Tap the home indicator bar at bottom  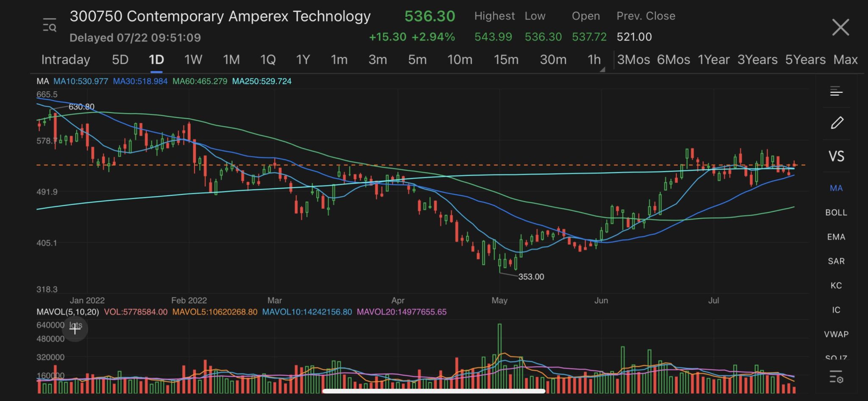(x=434, y=391)
